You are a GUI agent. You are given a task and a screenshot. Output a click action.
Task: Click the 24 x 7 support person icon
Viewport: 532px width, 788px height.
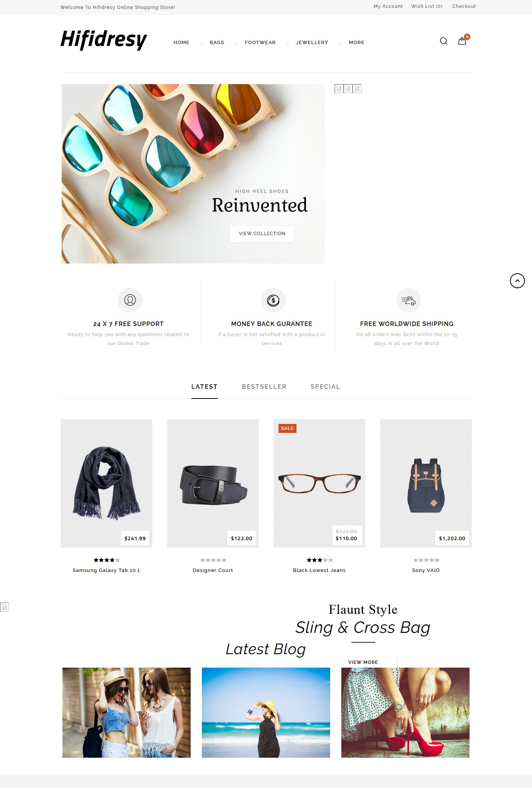pos(130,300)
